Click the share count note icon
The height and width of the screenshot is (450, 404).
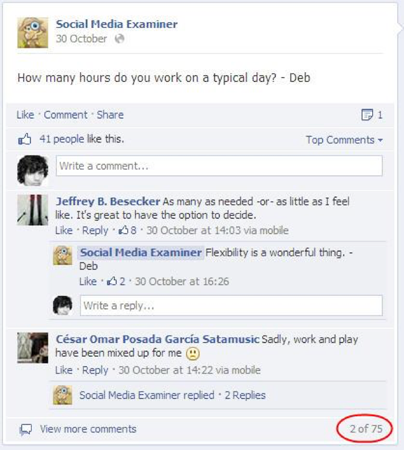click(x=367, y=115)
